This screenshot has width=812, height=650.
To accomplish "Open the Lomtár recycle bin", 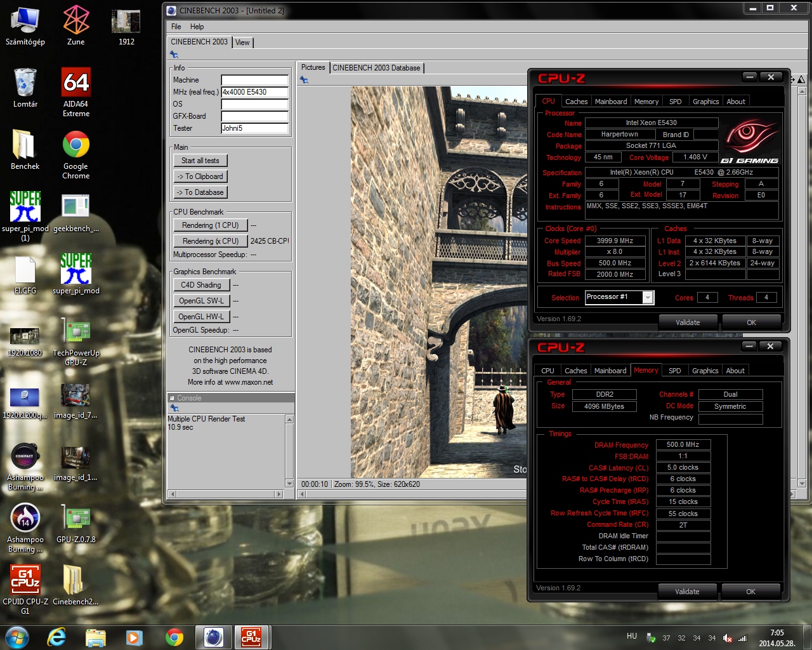I will (x=25, y=88).
